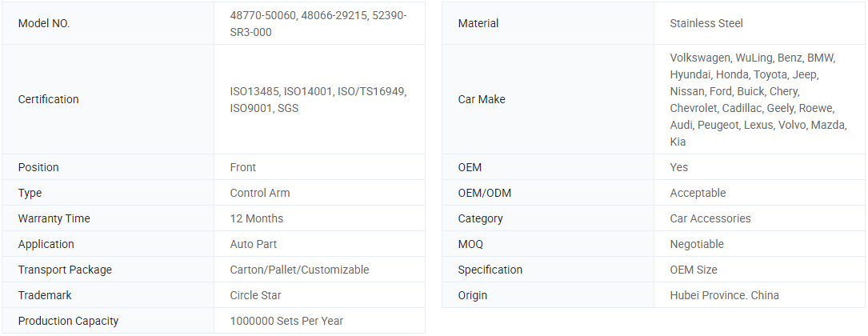Click the Carton/Pallet/Customizable package value
This screenshot has height=336, width=868.
[299, 270]
